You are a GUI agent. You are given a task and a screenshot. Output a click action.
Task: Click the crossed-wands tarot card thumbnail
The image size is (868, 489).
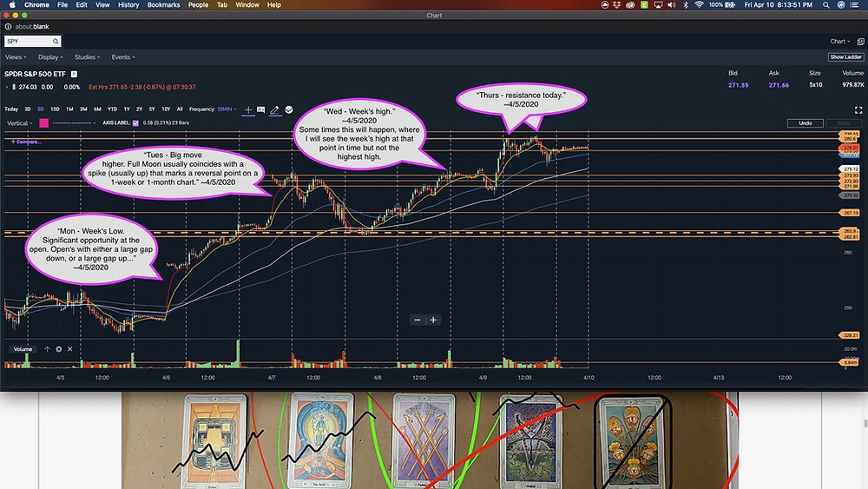coord(424,441)
